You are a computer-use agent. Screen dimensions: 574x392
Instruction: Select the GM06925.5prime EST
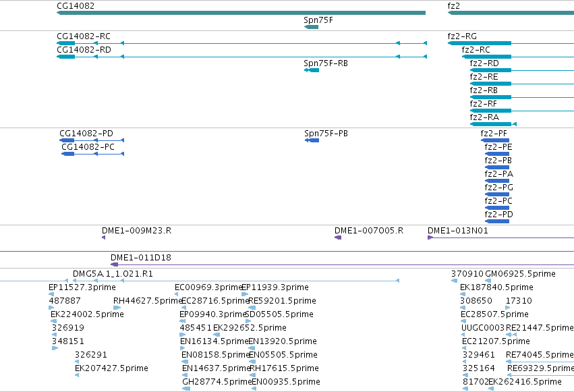click(488, 281)
